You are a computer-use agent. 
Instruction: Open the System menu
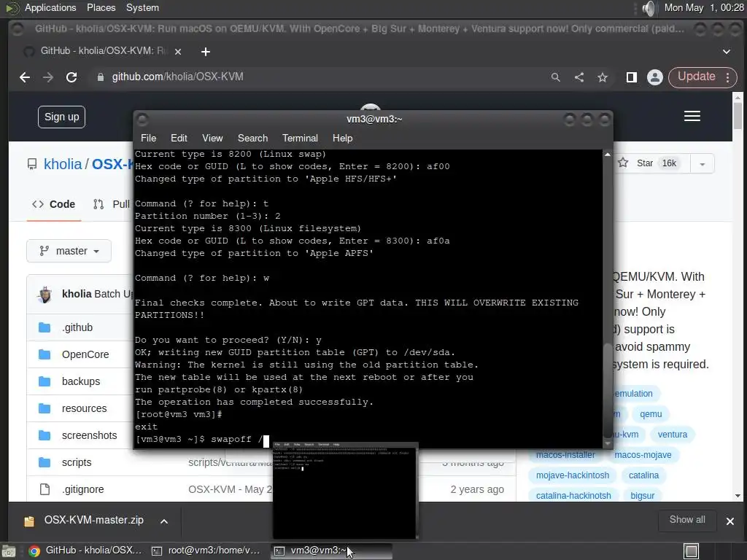pyautogui.click(x=142, y=7)
